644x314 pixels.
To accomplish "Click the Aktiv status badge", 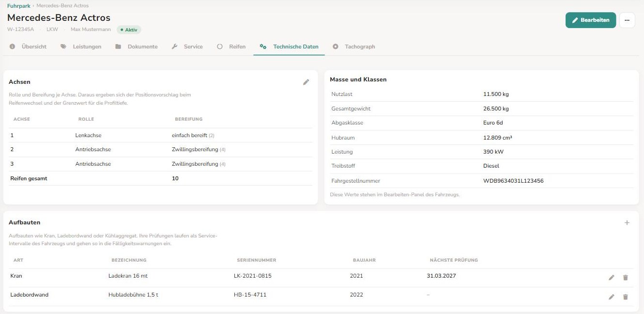I will point(129,30).
